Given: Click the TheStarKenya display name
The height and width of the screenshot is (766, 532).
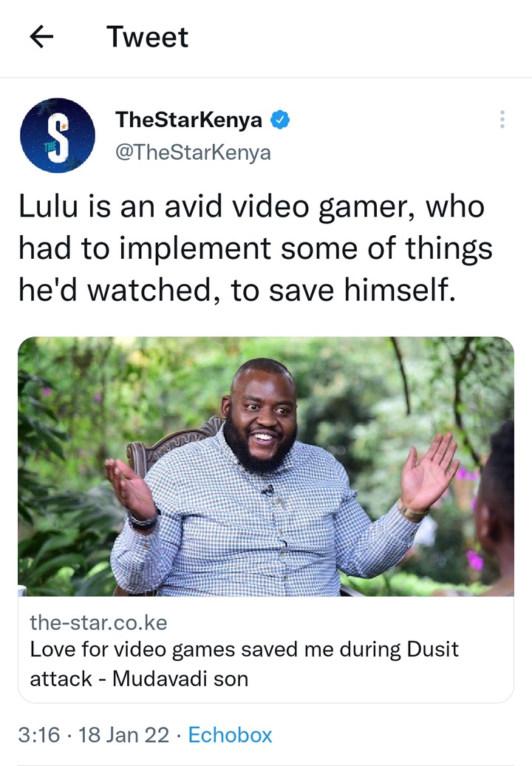Looking at the screenshot, I should [x=188, y=120].
